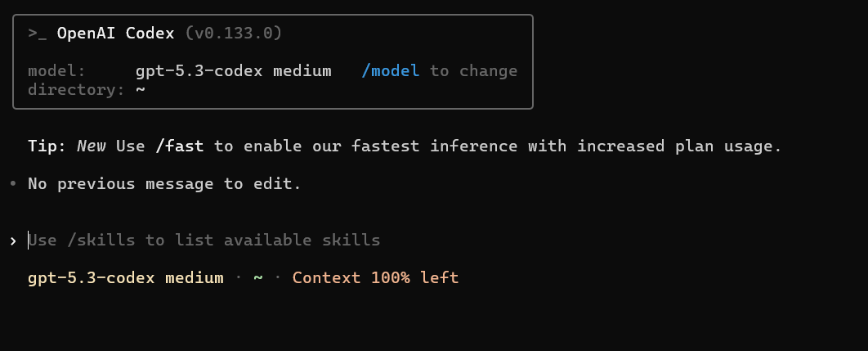This screenshot has width=868, height=351.
Task: Click the /model command link
Action: pos(390,71)
